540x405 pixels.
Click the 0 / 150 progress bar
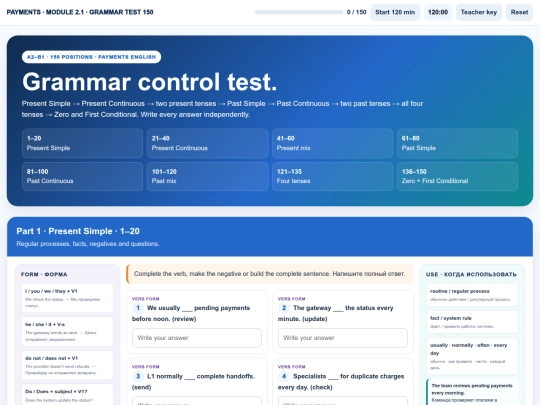pyautogui.click(x=299, y=12)
